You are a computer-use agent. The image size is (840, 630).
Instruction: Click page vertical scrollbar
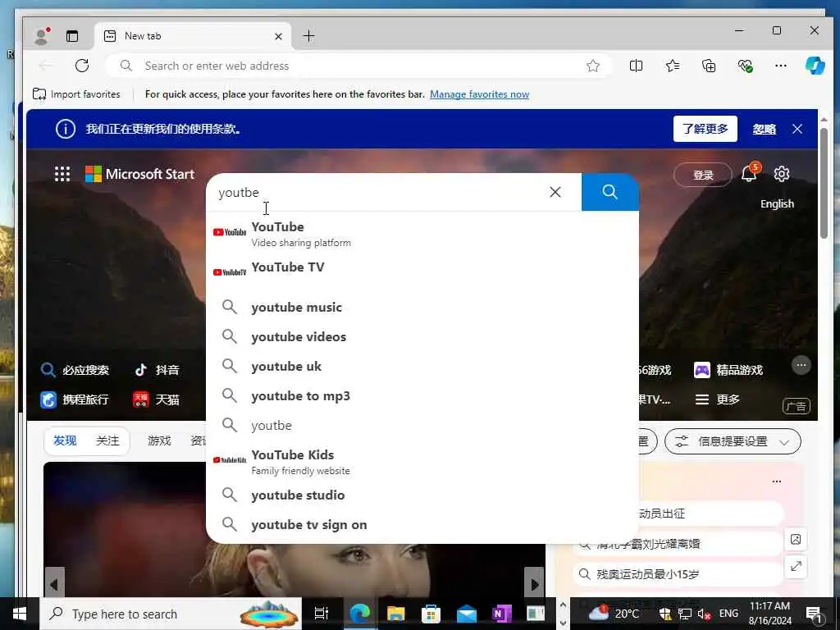click(824, 183)
